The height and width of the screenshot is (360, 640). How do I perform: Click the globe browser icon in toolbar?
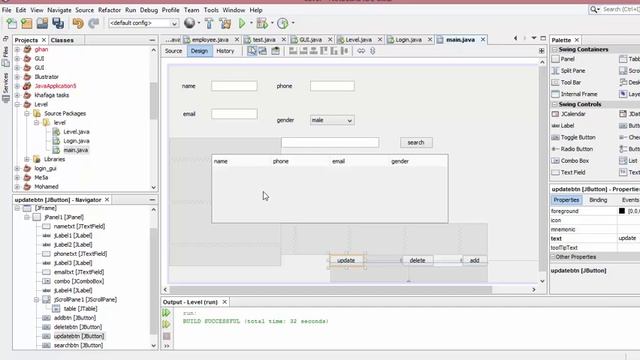189,23
